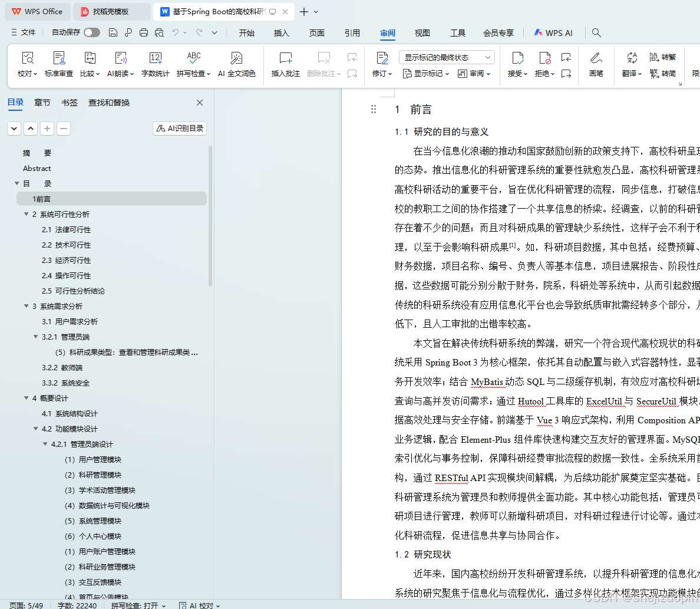Open 显示标记的最终状态 dropdown
The width and height of the screenshot is (700, 609).
(x=447, y=57)
